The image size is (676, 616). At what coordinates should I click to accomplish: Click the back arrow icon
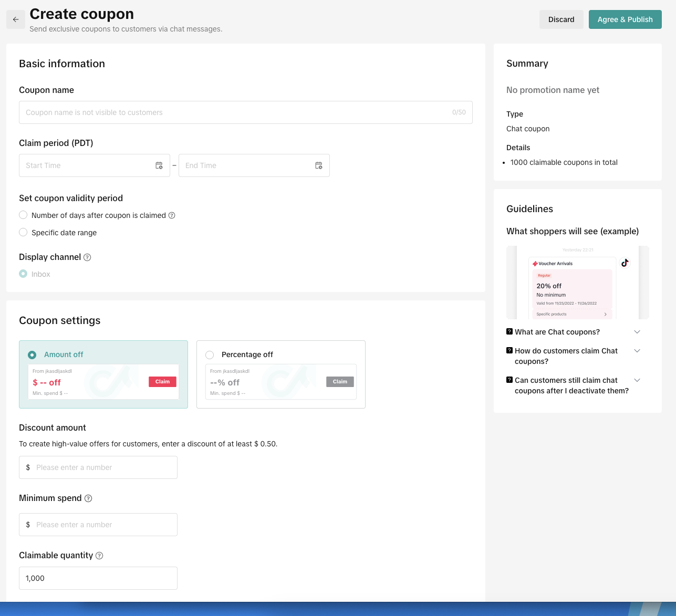16,19
